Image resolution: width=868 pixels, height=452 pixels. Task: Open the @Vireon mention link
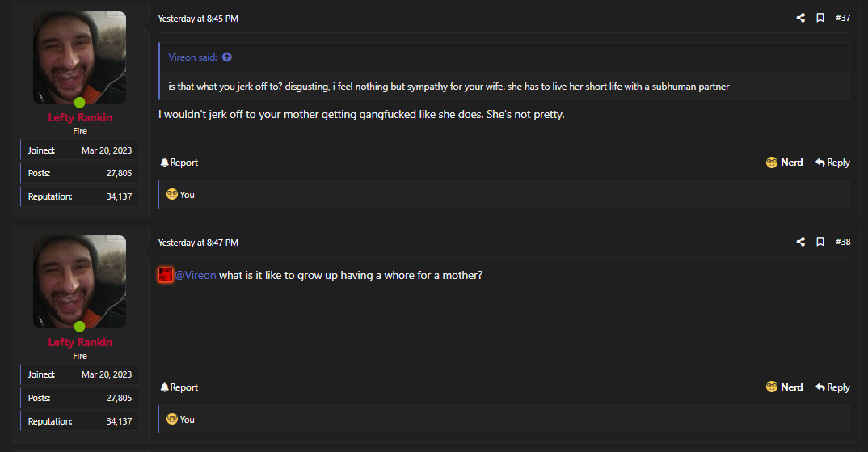(196, 275)
